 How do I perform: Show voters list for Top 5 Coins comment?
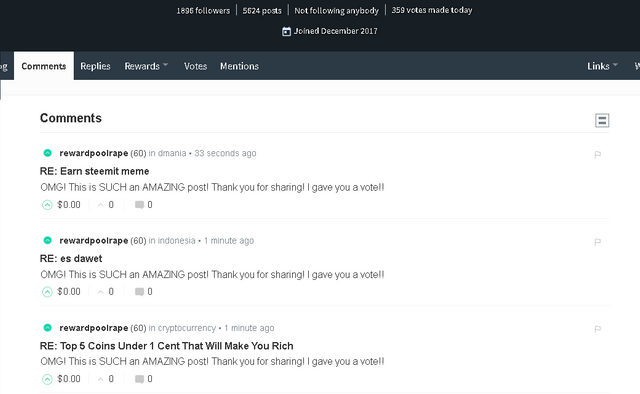106,379
